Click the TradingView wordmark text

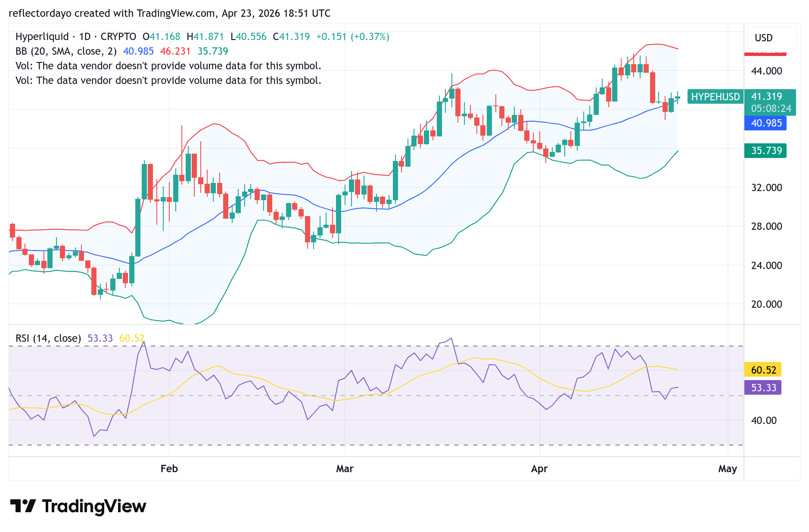pos(94,506)
